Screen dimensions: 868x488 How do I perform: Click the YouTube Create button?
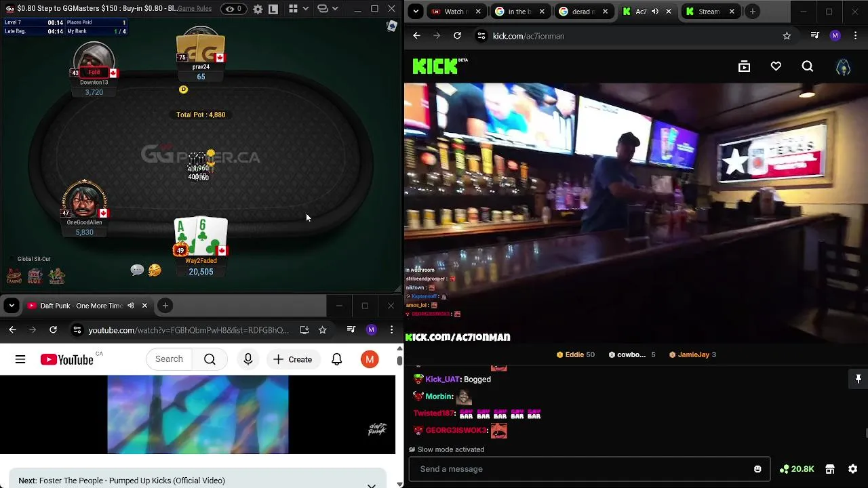click(x=293, y=359)
